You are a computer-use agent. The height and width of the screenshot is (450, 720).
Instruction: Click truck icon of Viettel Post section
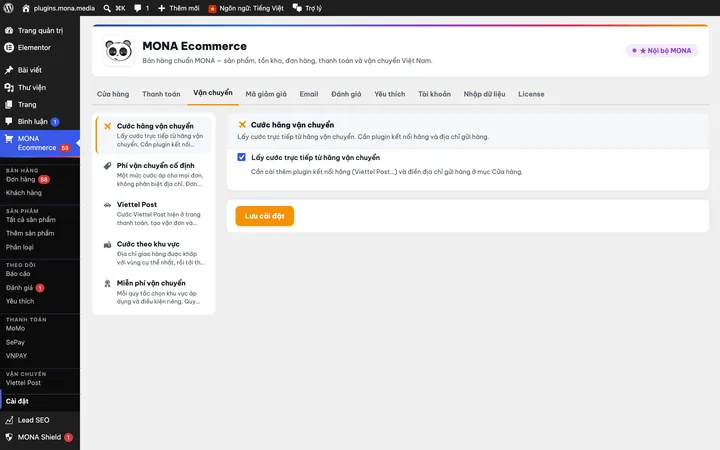[107, 205]
